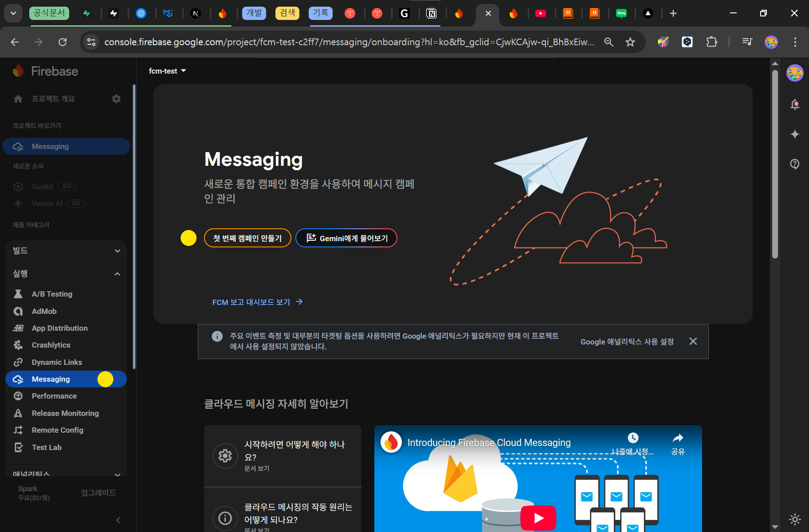Open site information icon in address bar

coord(91,42)
